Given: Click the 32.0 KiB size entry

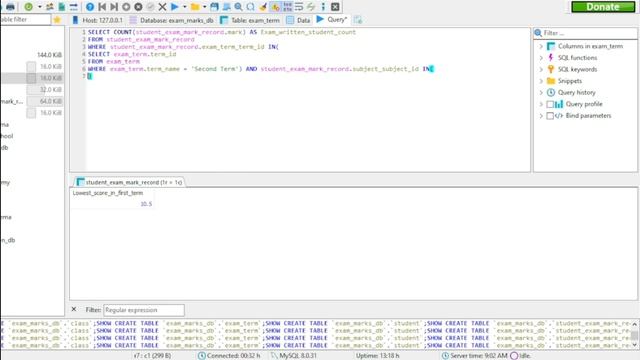Looking at the screenshot, I should tap(51, 90).
